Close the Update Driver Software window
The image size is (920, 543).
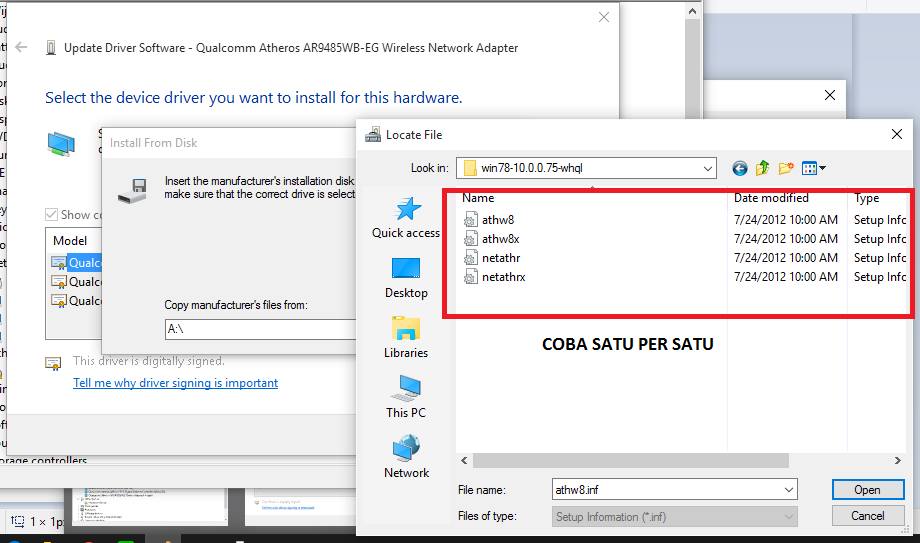coord(604,17)
